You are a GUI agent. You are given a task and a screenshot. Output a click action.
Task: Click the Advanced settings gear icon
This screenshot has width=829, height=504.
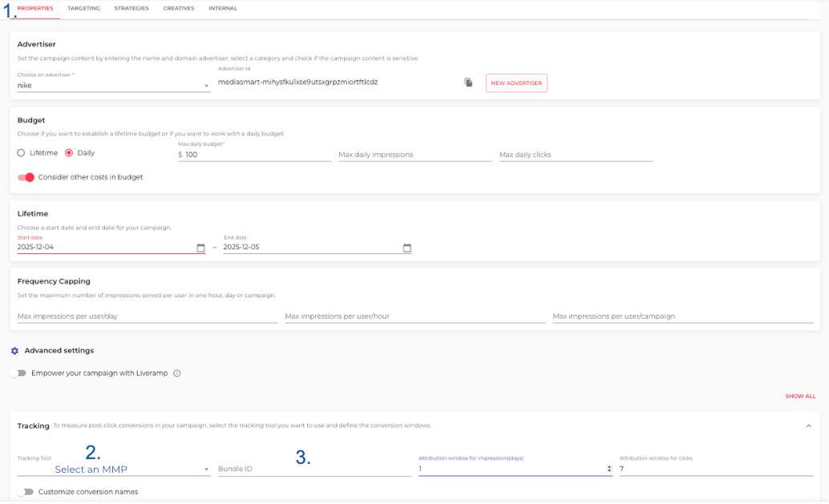[14, 351]
